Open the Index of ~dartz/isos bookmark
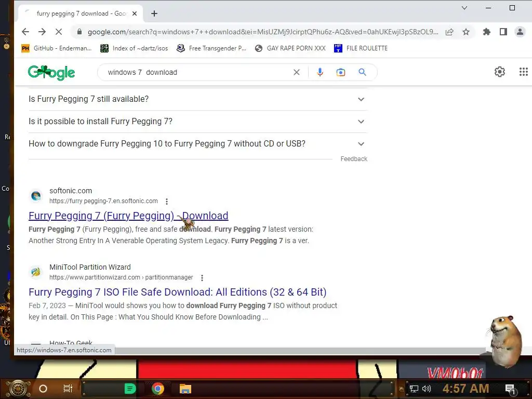This screenshot has width=532, height=399. tap(134, 48)
